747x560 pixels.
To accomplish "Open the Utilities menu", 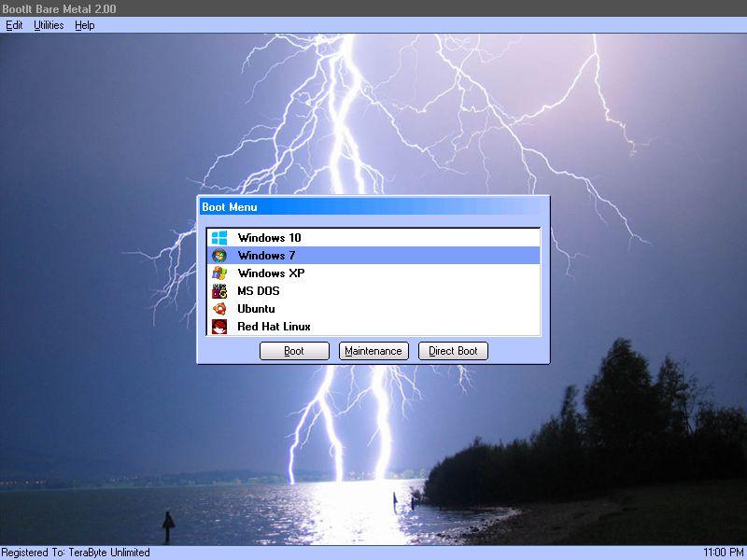I will (49, 25).
